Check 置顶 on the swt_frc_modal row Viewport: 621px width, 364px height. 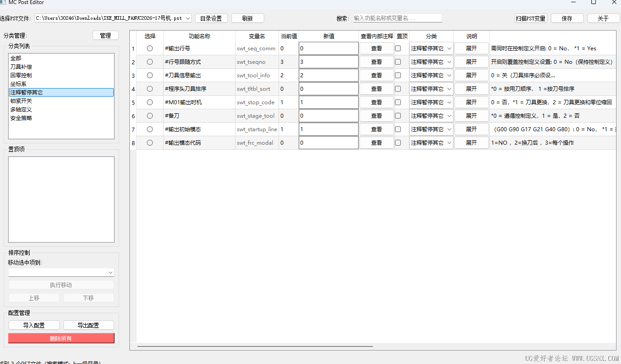(398, 142)
